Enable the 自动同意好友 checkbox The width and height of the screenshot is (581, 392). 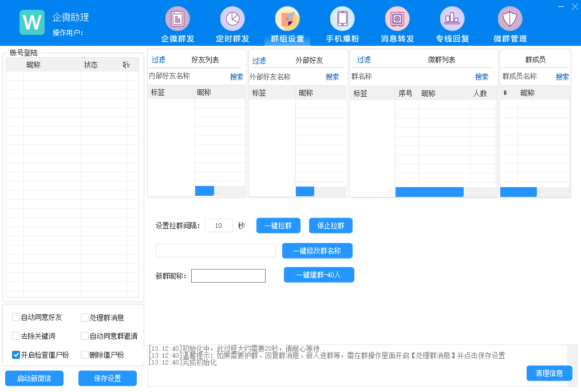[x=16, y=318]
